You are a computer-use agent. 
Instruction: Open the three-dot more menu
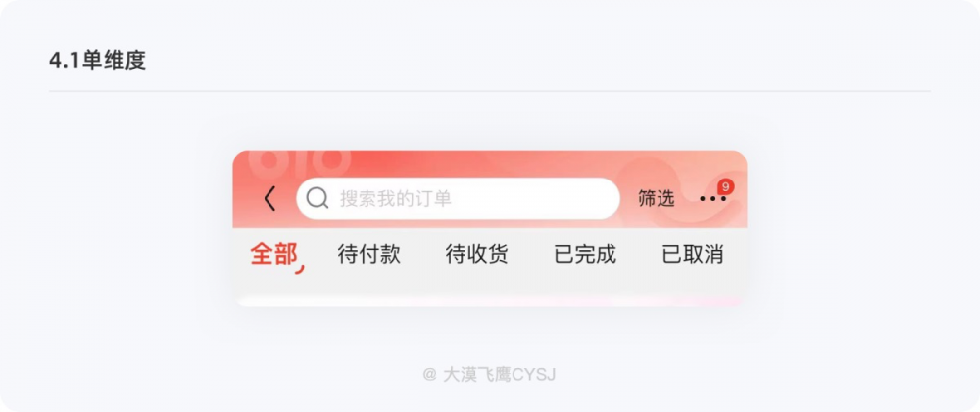click(712, 199)
